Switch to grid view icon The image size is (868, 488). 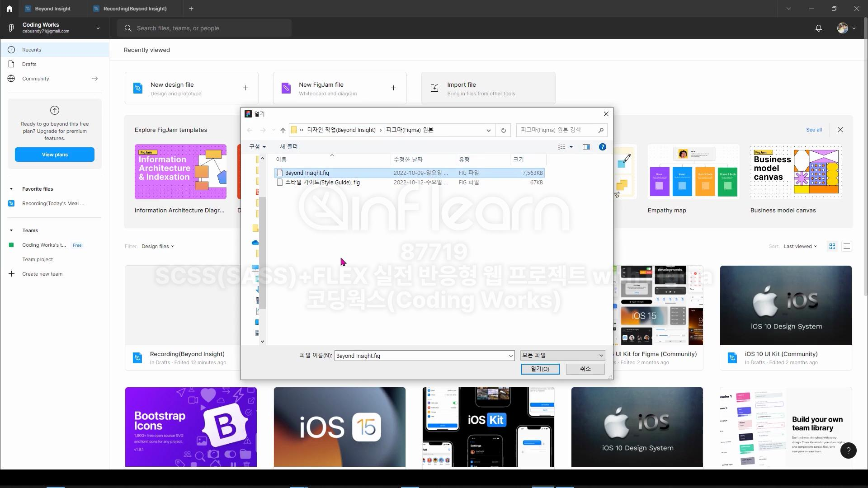(832, 246)
